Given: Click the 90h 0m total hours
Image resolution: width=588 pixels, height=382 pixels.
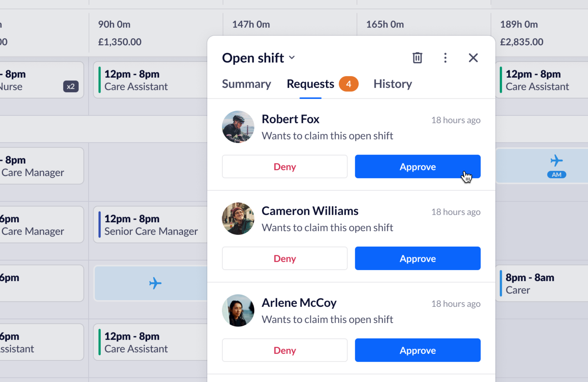Looking at the screenshot, I should pyautogui.click(x=114, y=24).
